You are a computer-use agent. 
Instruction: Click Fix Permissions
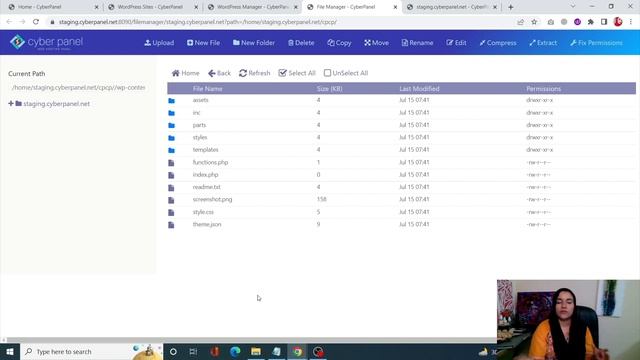pos(596,43)
